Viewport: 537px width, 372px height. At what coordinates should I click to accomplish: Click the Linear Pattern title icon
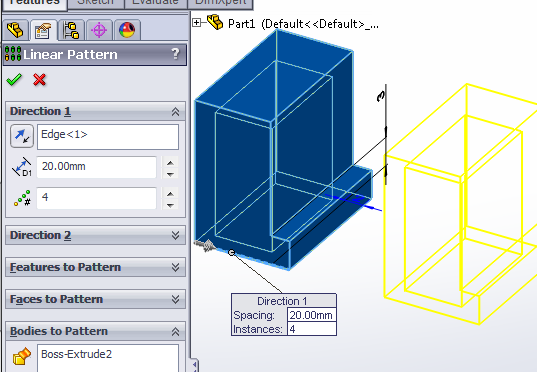pos(13,54)
